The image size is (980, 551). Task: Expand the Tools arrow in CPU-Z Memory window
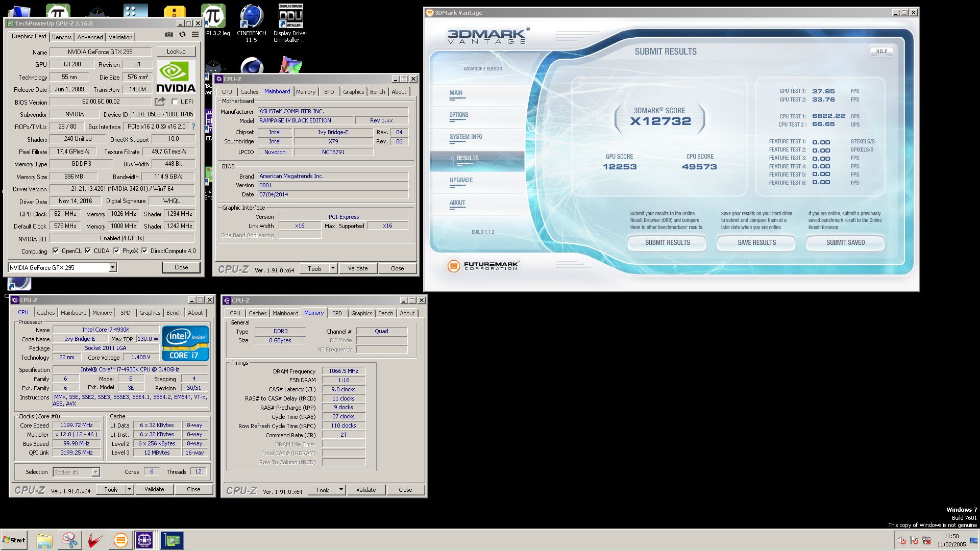pyautogui.click(x=341, y=490)
